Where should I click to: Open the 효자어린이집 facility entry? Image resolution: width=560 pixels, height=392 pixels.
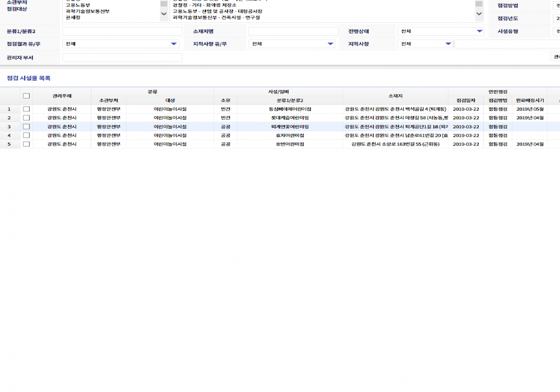click(290, 136)
